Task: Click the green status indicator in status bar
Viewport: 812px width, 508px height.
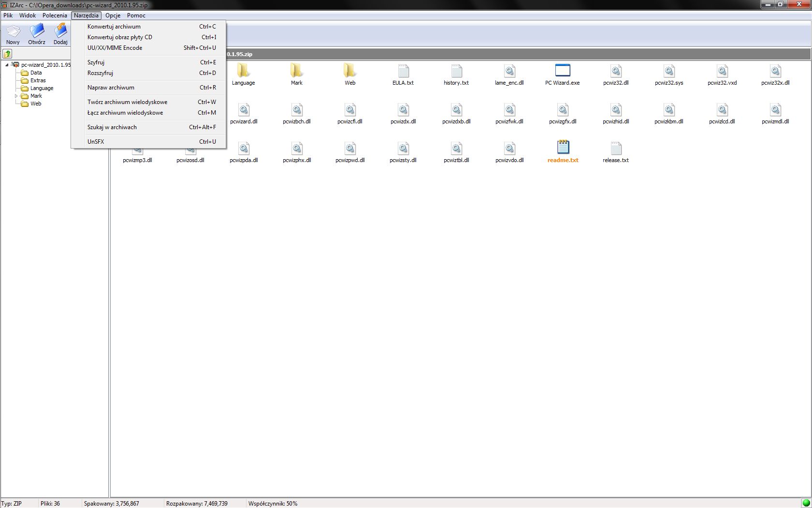Action: (806, 503)
